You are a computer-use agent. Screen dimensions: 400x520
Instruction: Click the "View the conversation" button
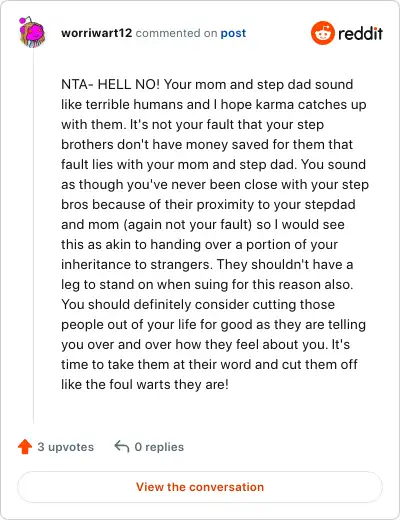coord(200,487)
